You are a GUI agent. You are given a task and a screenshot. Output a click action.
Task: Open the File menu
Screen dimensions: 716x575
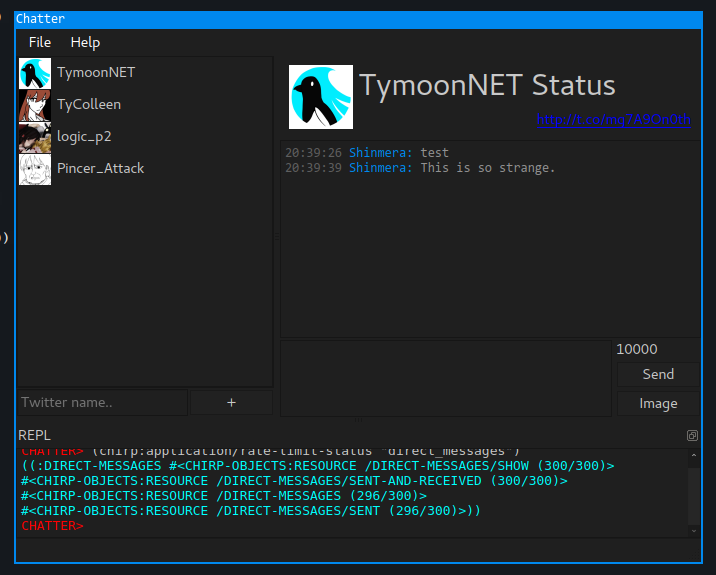pos(40,42)
